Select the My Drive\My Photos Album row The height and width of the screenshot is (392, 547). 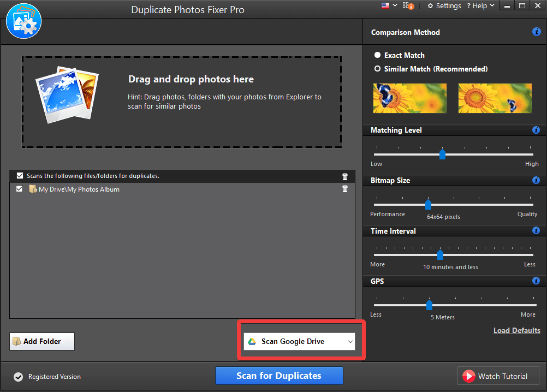(182, 189)
